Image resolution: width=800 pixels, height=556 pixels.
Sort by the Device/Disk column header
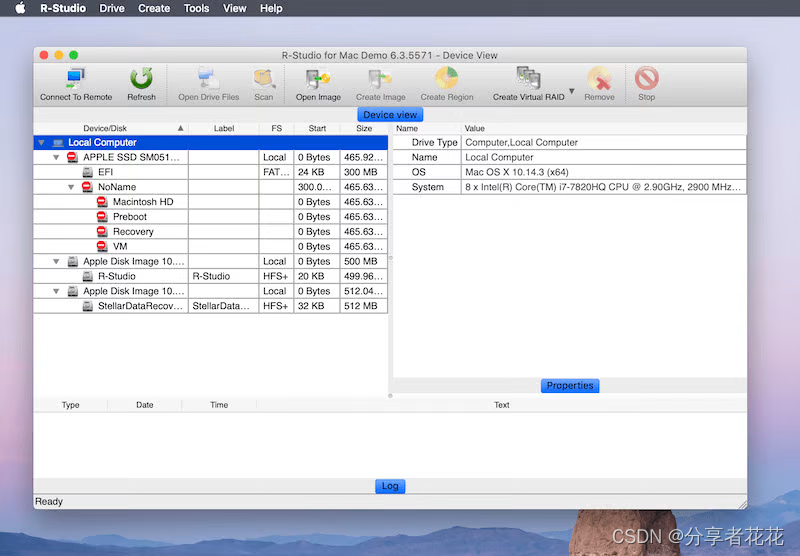[x=105, y=128]
